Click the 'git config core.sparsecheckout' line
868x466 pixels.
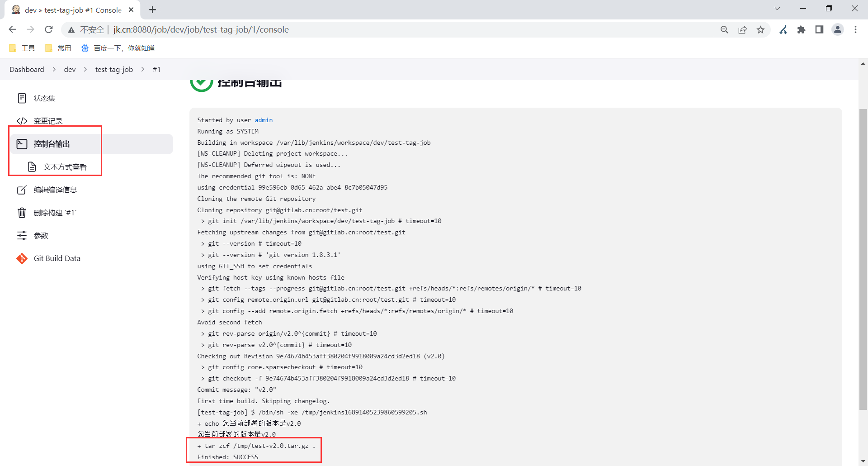pos(282,367)
